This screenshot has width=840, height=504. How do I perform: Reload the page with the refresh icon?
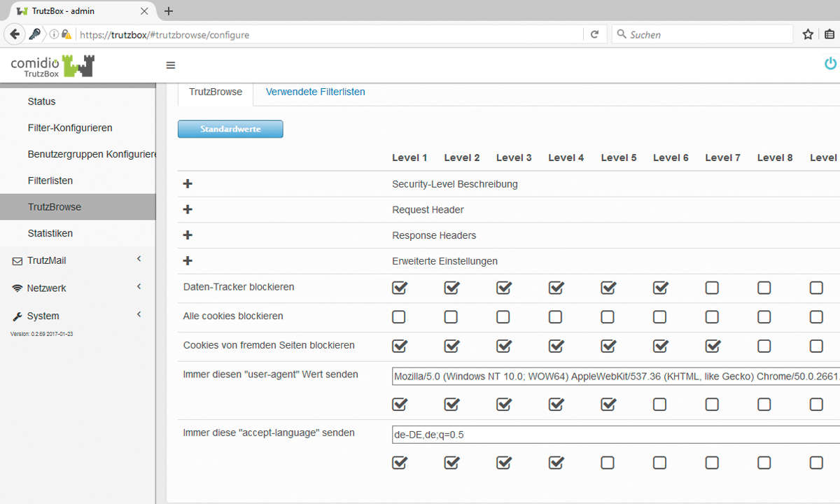pyautogui.click(x=594, y=34)
